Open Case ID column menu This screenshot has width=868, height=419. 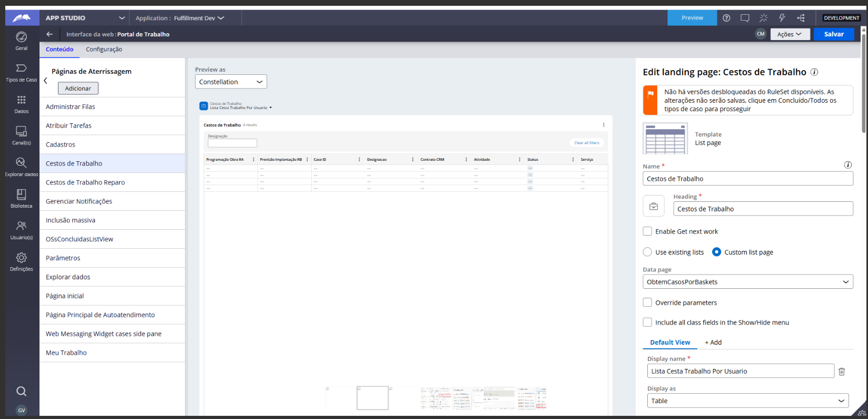[x=359, y=159]
